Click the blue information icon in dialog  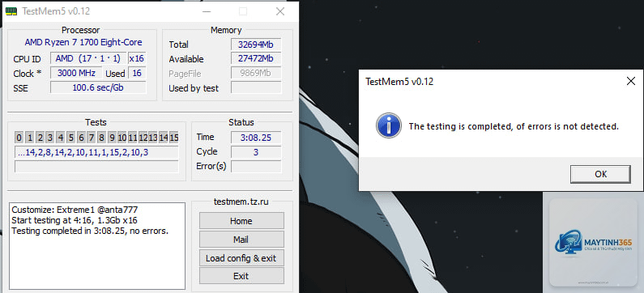tap(388, 125)
